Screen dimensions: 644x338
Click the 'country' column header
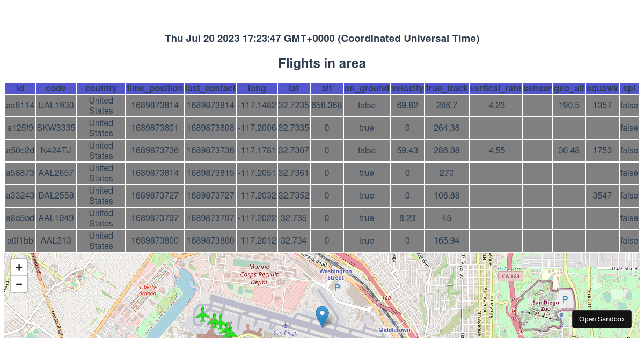(x=101, y=88)
